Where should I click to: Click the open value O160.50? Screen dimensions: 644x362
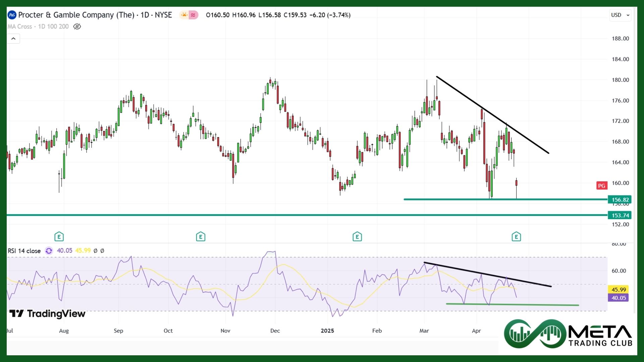218,15
